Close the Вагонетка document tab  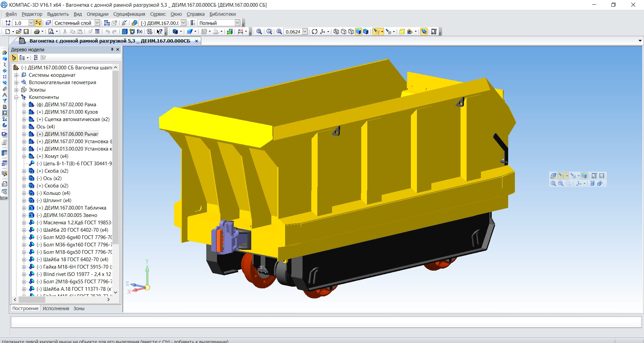coord(197,41)
